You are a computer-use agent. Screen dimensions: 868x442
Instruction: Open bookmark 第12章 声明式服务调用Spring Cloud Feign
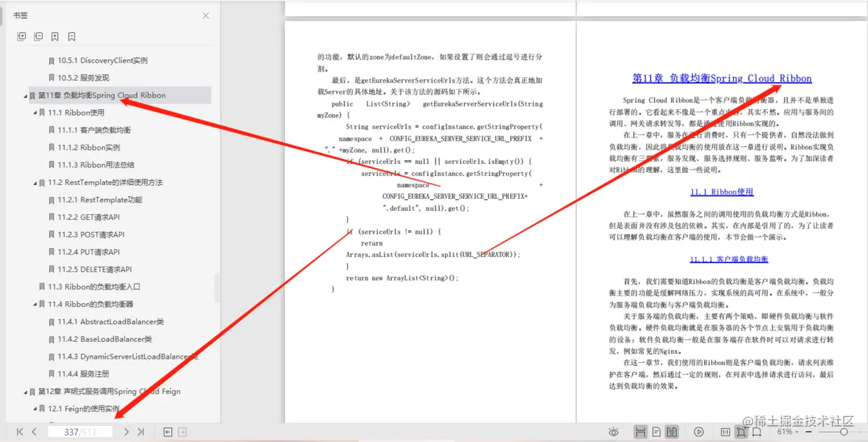point(109,392)
